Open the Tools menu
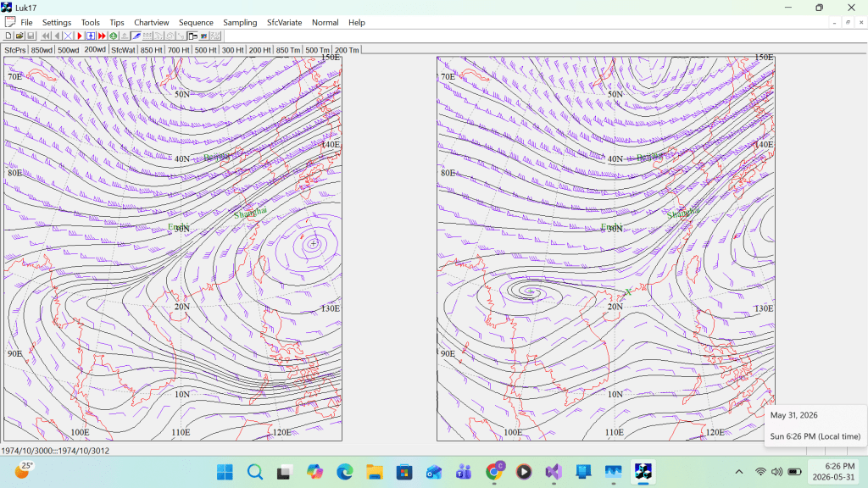 pos(90,23)
